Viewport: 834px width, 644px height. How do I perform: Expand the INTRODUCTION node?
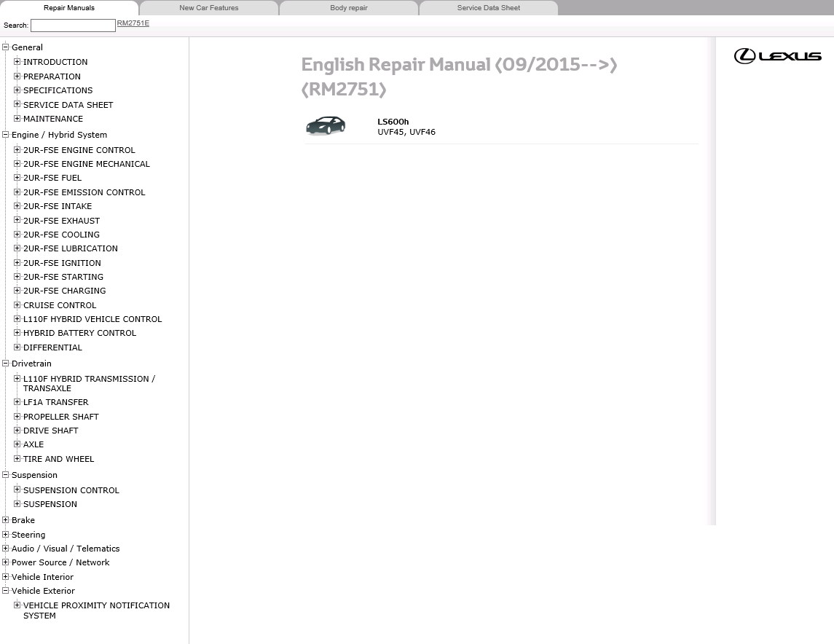(17, 62)
